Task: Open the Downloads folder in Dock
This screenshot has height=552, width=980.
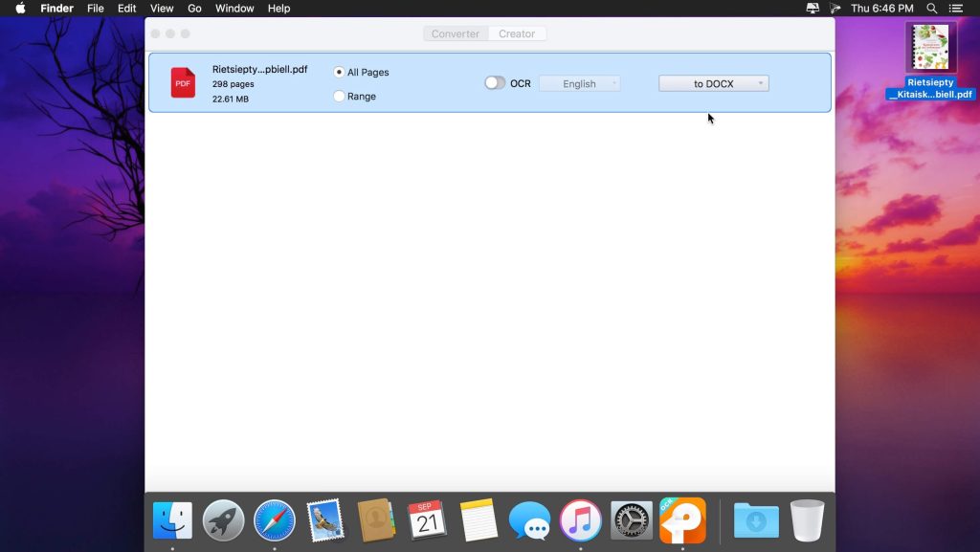Action: click(x=756, y=520)
